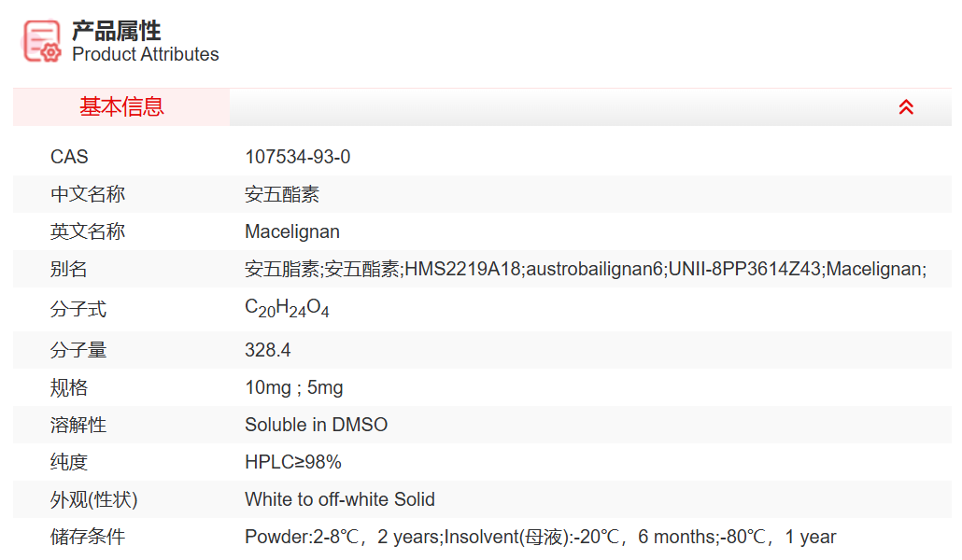Click the molecular weight value 328.4
Image resolution: width=962 pixels, height=560 pixels.
pyautogui.click(x=268, y=350)
